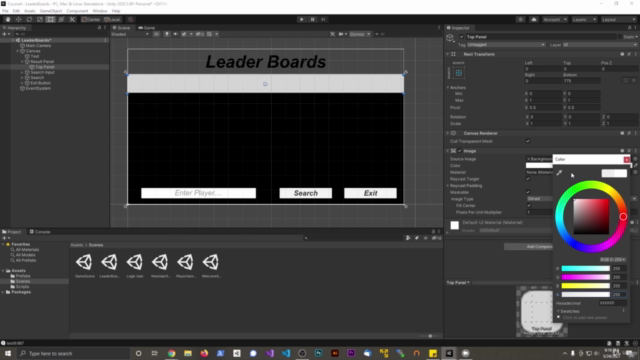Toggle Scene view 2D mode
This screenshot has height=360, width=640.
[x=156, y=34]
